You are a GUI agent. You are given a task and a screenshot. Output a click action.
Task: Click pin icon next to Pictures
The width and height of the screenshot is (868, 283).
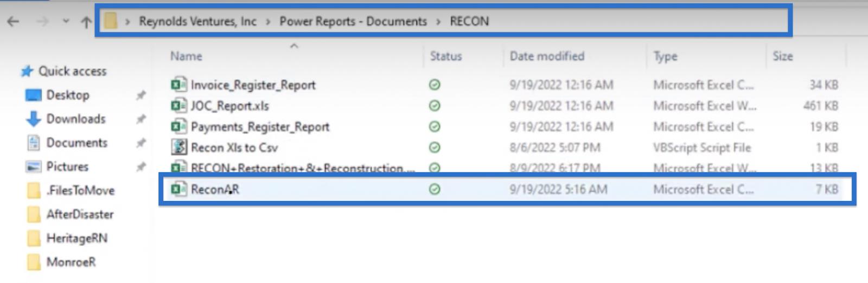141,166
